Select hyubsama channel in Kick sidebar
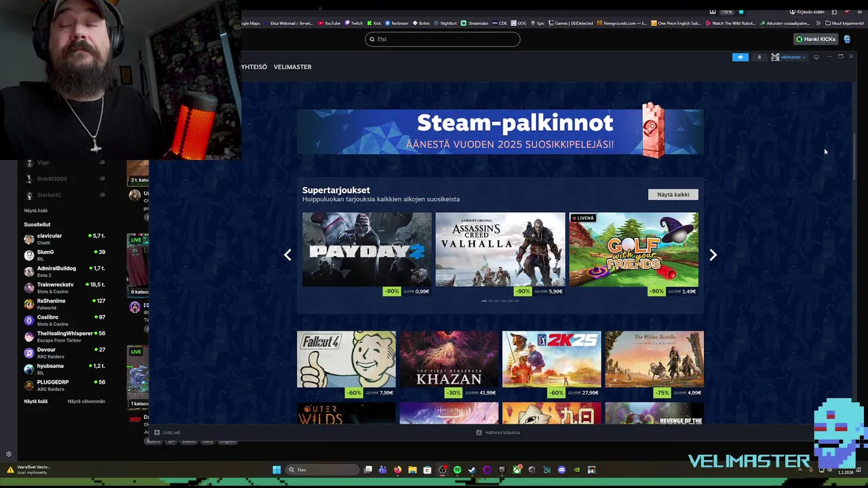Viewport: 868px width, 488px height. tap(64, 369)
